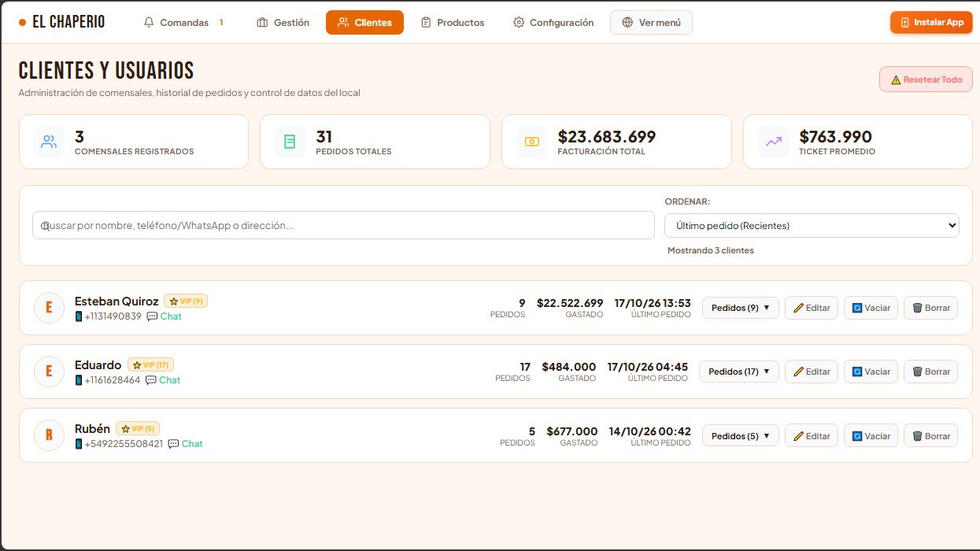The image size is (980, 551).
Task: Click the bell icon beside Comandas
Action: [x=149, y=23]
